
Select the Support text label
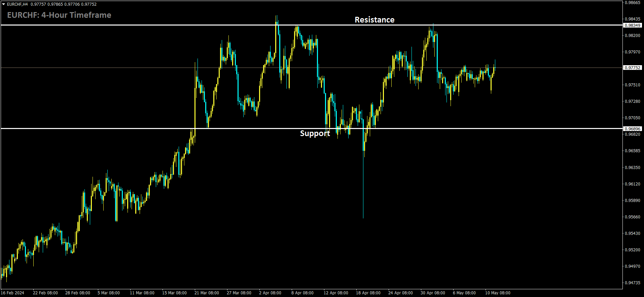coord(315,133)
